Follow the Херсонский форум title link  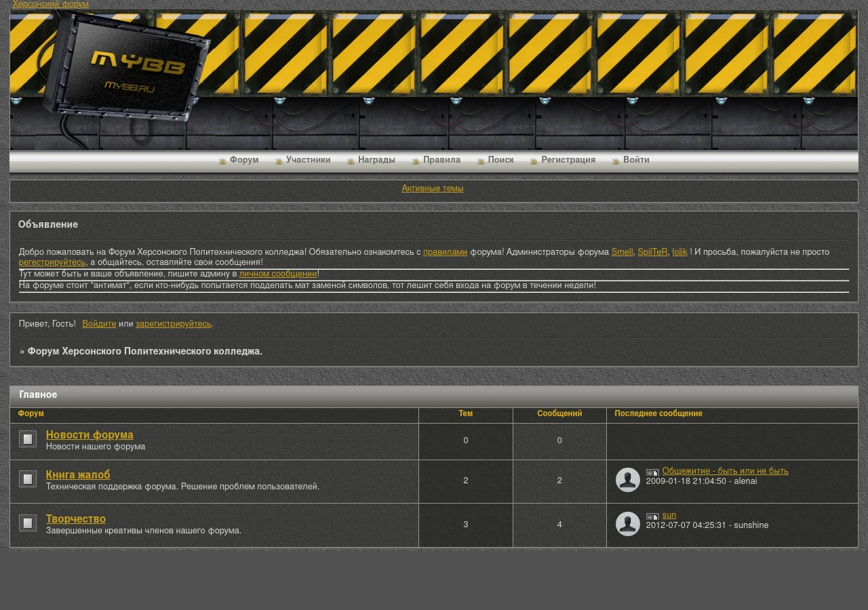pyautogui.click(x=51, y=5)
